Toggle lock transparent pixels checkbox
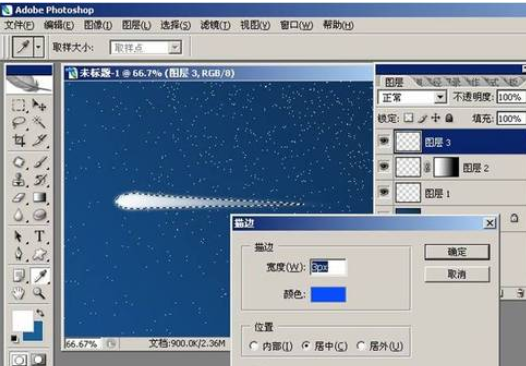This screenshot has width=526, height=366. click(408, 118)
